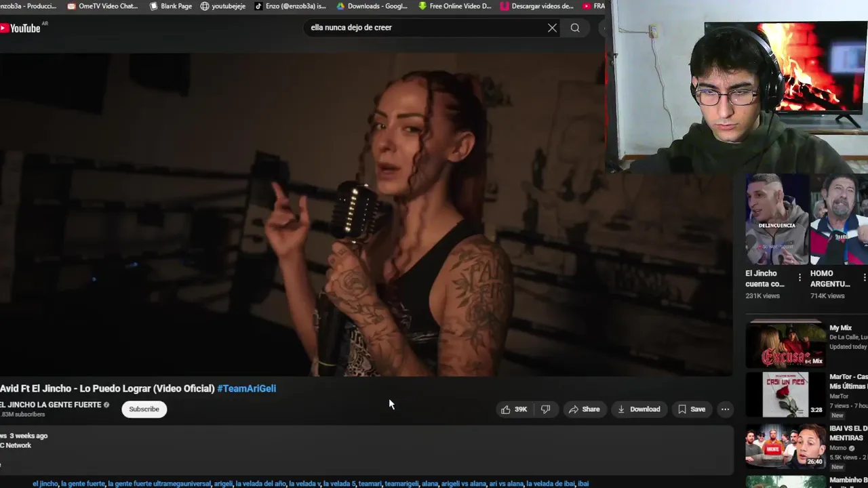The image size is (868, 488).
Task: Switch to OmeTV Video Chat tab
Action: (x=102, y=6)
